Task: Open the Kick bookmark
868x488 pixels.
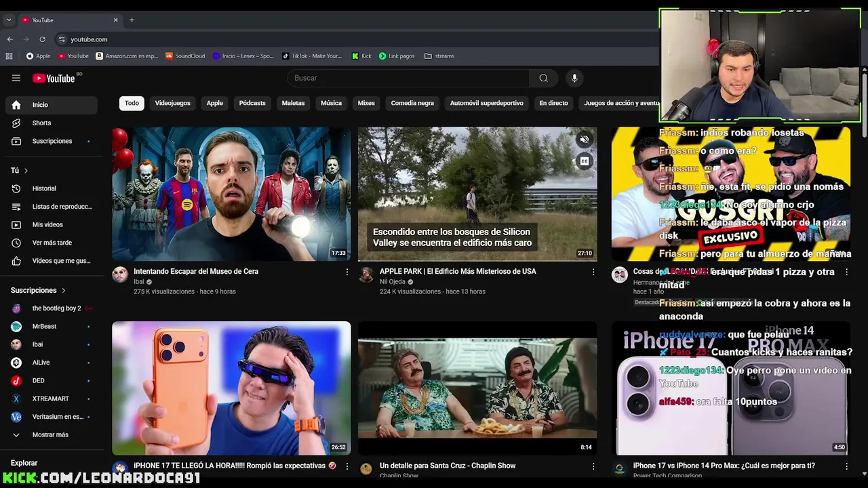Action: click(x=361, y=56)
